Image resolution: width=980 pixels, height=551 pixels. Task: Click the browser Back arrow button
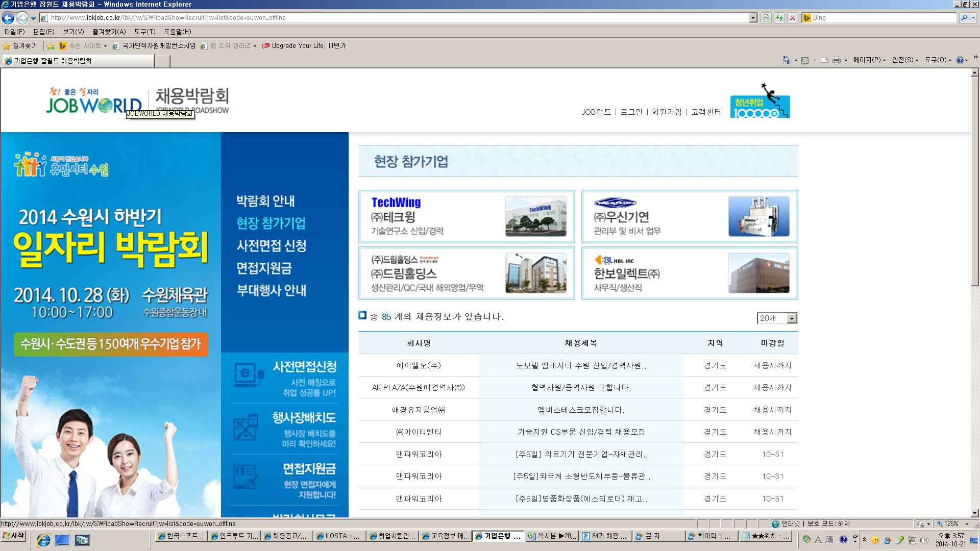point(8,18)
